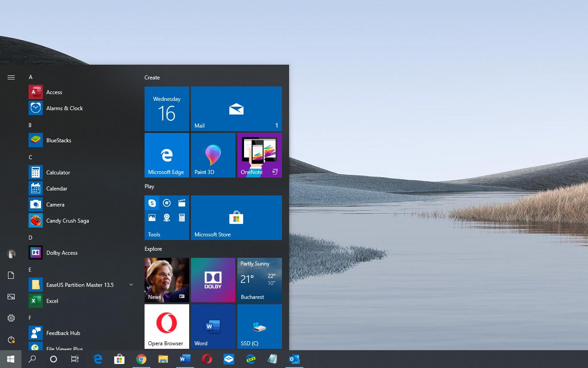588x368 pixels.
Task: Open the Mail tile
Action: point(236,109)
